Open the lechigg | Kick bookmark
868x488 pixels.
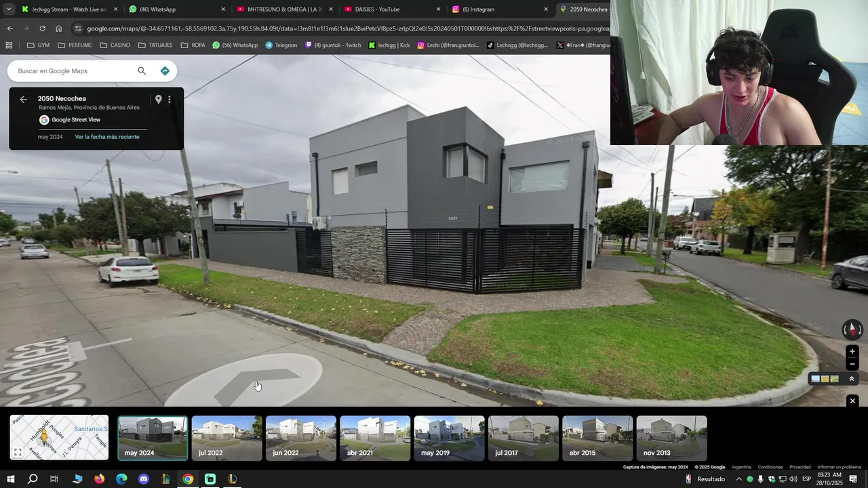point(389,45)
